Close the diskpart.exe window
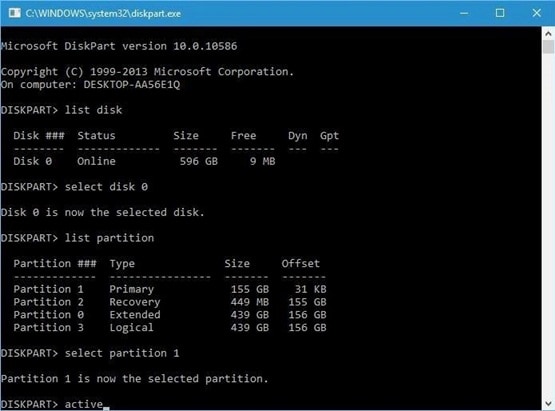Screen dimensions: 555x411 536,13
